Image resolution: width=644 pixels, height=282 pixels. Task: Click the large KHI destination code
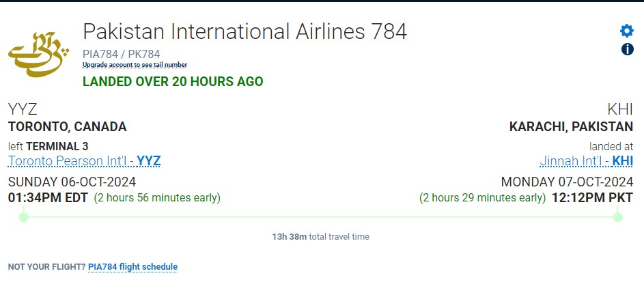tap(619, 109)
